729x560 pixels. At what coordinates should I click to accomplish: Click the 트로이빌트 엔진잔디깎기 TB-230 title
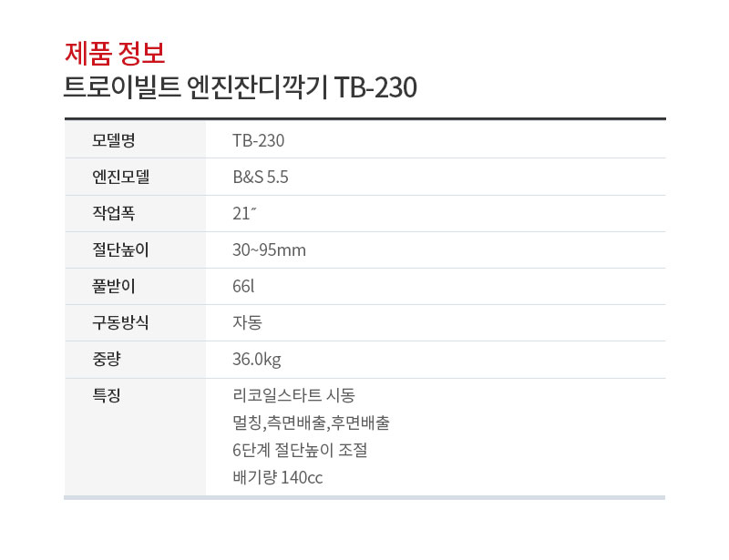point(240,87)
